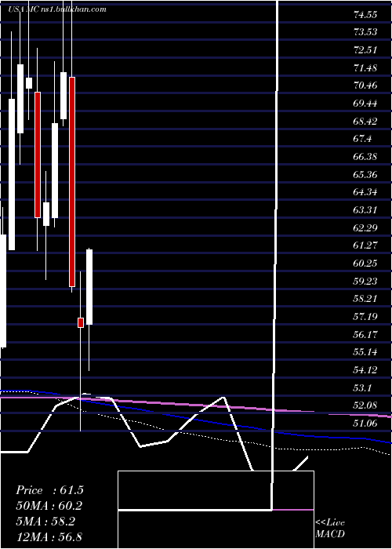Click the 66.38 price axis label
Image resolution: width=392 pixels, height=549 pixels.
(365, 157)
